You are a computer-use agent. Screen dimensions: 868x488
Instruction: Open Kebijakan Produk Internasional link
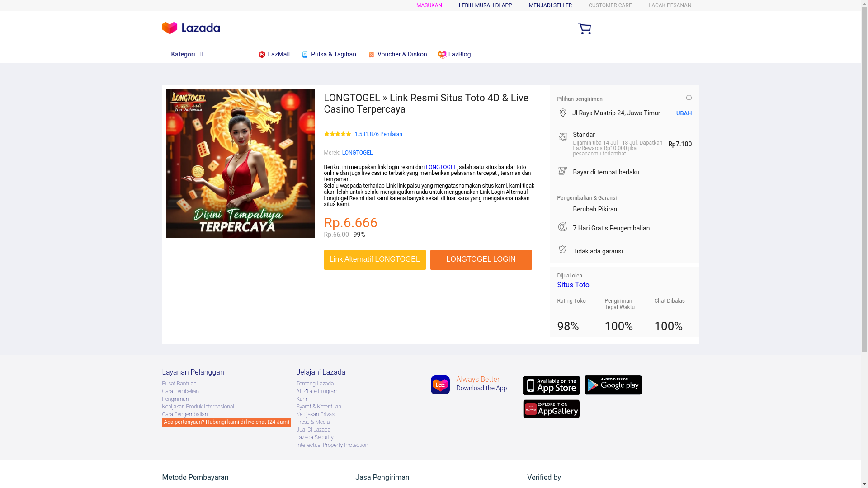[198, 407]
